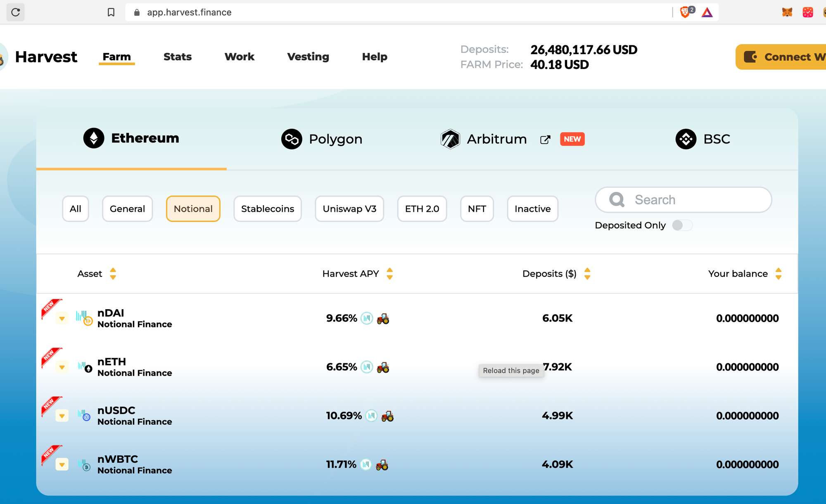The image size is (826, 504).
Task: Open Arbitrum external link icon
Action: coord(545,140)
